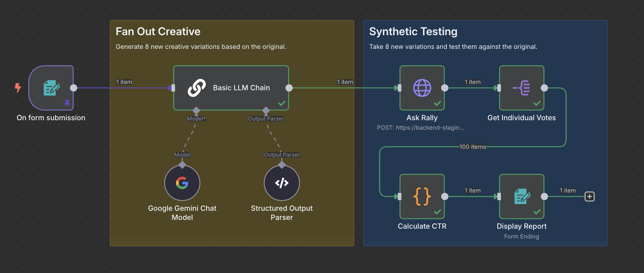Click the 'Take 8 new variations' description text
Image resolution: width=644 pixels, height=273 pixels.
pos(453,47)
